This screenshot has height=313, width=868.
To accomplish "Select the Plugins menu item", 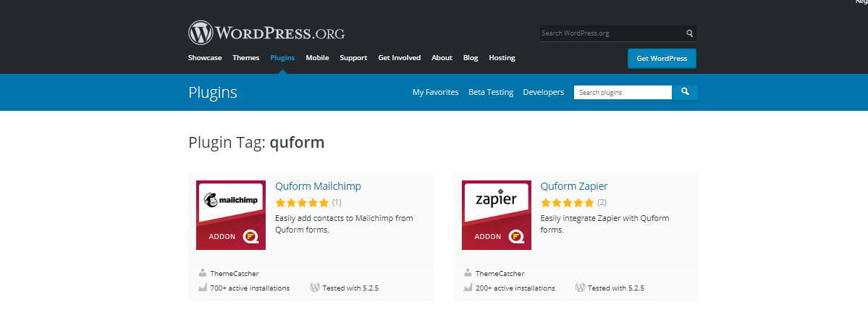I will coord(282,58).
